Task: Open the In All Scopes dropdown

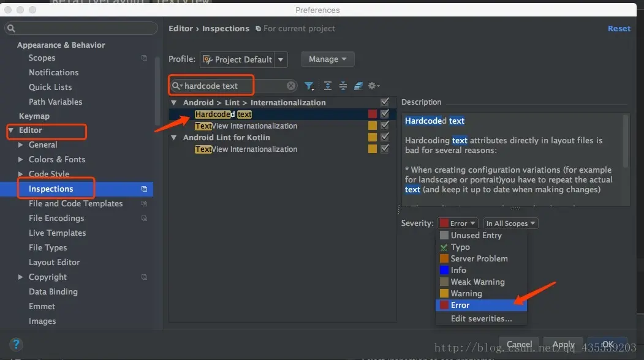Action: tap(510, 223)
